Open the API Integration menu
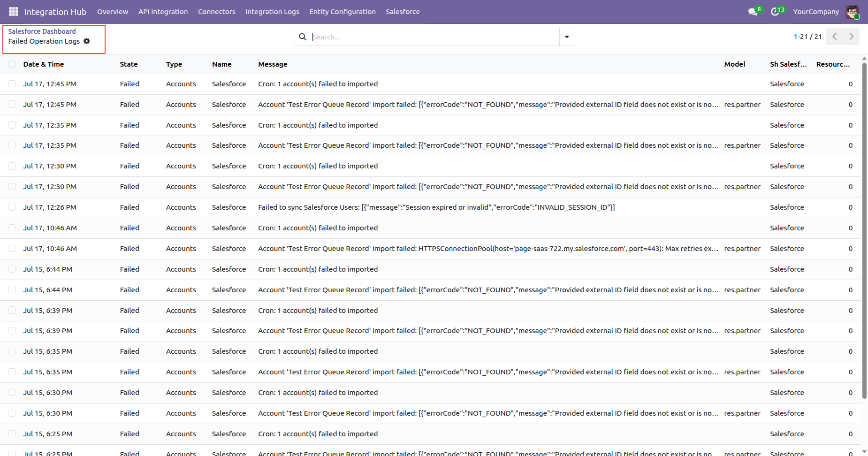Screen dimensions: 868x456 coord(163,12)
